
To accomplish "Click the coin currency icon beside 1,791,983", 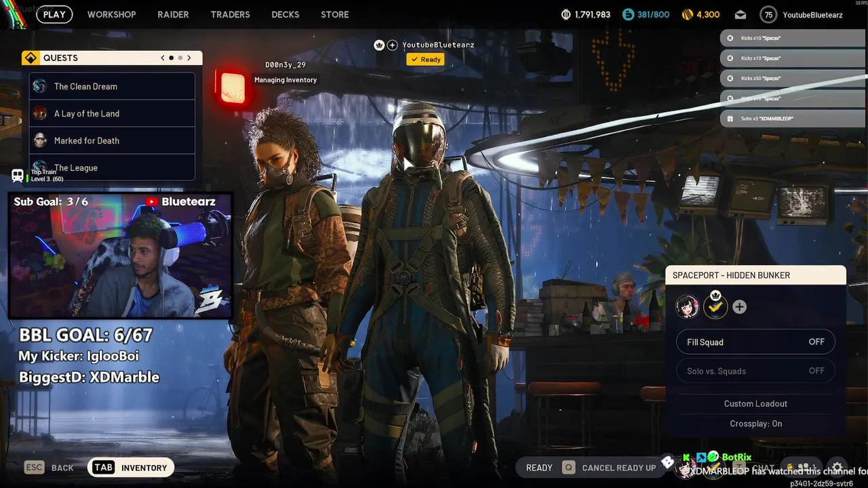I will (x=566, y=14).
